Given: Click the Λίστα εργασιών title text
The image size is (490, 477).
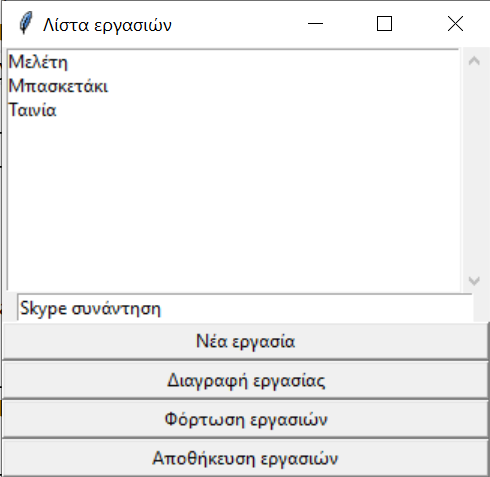Looking at the screenshot, I should click(x=107, y=25).
